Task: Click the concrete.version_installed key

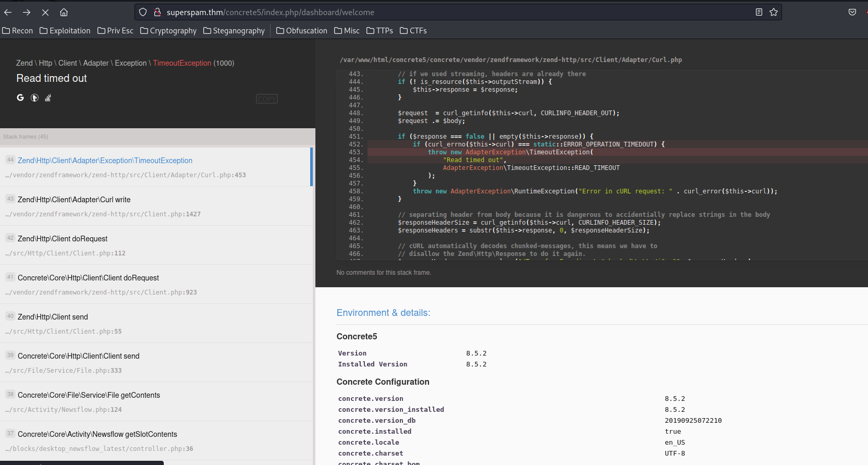Action: 391,410
